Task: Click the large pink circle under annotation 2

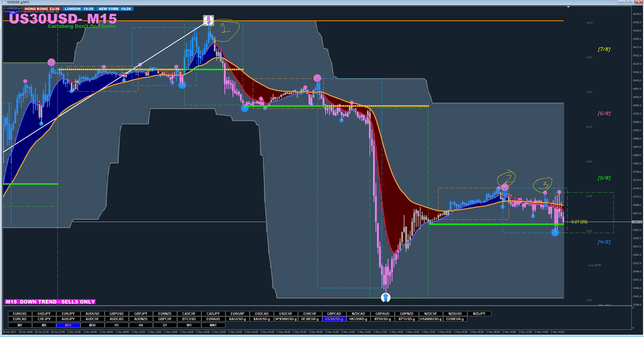Action: [505, 187]
